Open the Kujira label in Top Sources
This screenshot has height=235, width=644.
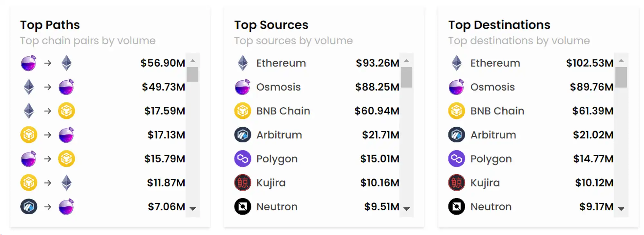271,183
